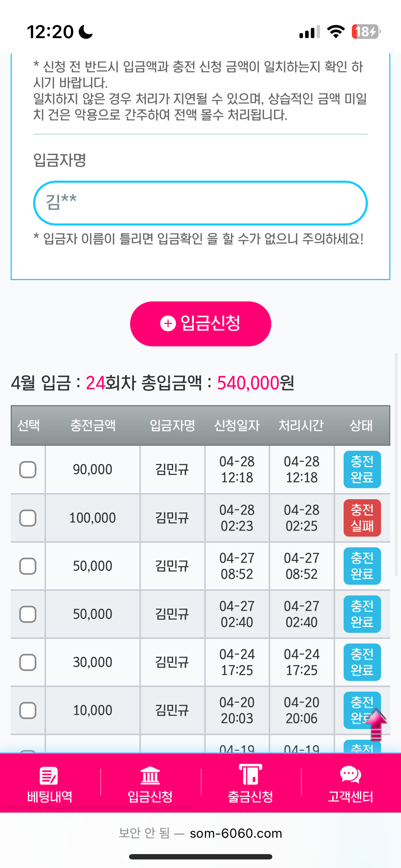Screen dimensions: 401x868
Task: Tap the withdrawal (출금신청) ATM icon
Action: click(250, 775)
